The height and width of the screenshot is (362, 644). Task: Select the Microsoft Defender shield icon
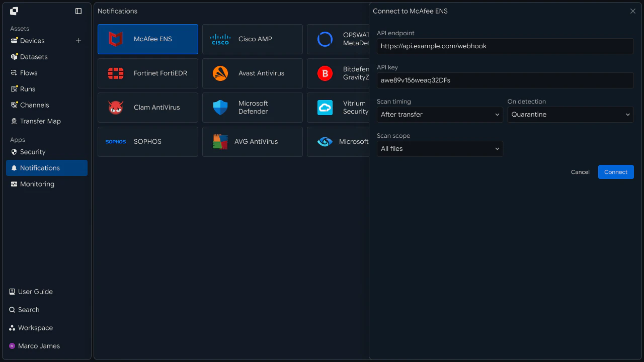pyautogui.click(x=220, y=108)
